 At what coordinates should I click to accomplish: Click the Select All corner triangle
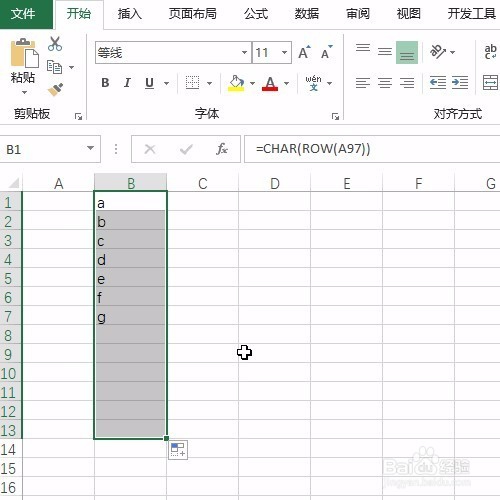13,183
